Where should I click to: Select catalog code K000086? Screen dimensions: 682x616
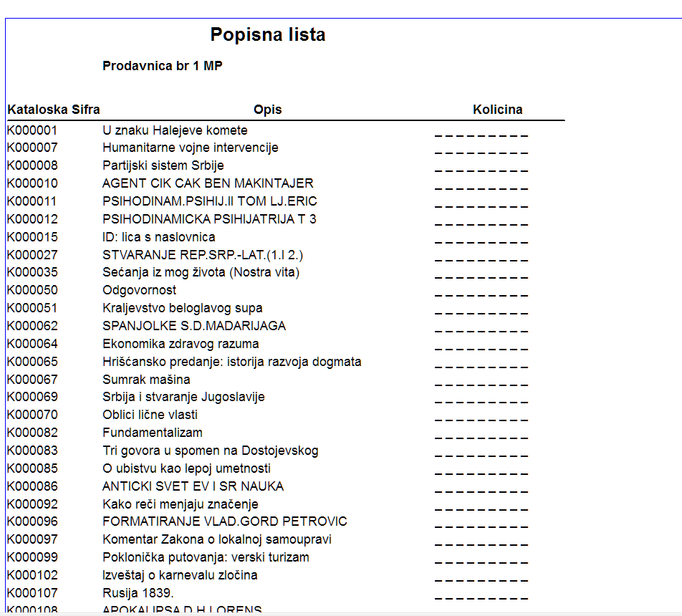pos(32,486)
